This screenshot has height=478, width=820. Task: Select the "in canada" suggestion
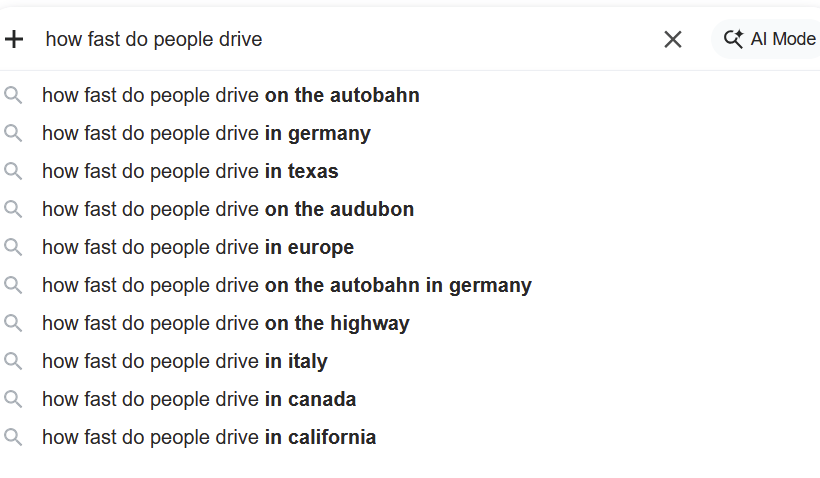pyautogui.click(x=199, y=400)
